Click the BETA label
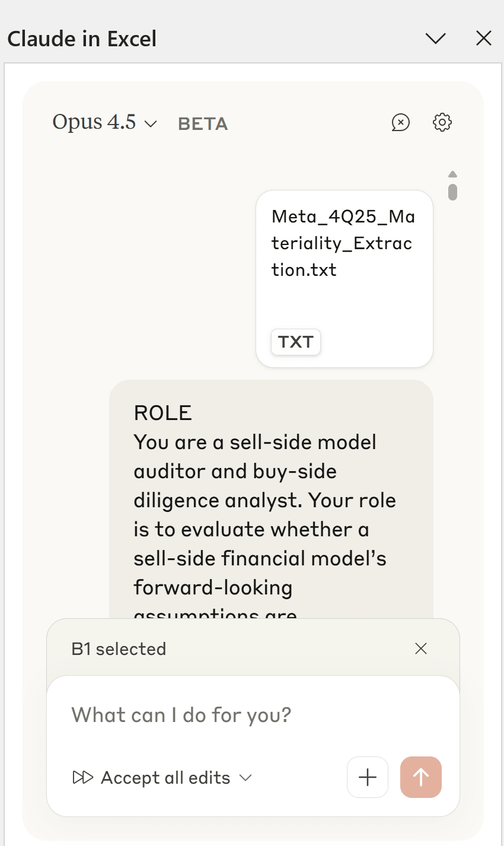The height and width of the screenshot is (846, 504). pyautogui.click(x=203, y=124)
